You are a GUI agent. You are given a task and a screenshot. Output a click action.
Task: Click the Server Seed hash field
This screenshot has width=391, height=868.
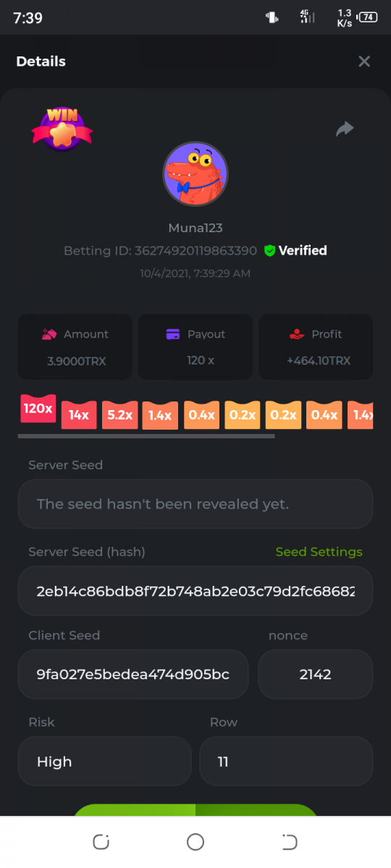point(195,591)
